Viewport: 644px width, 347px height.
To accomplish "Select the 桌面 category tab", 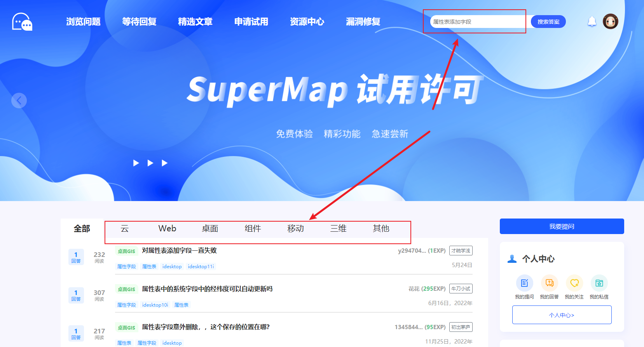I will 210,229.
